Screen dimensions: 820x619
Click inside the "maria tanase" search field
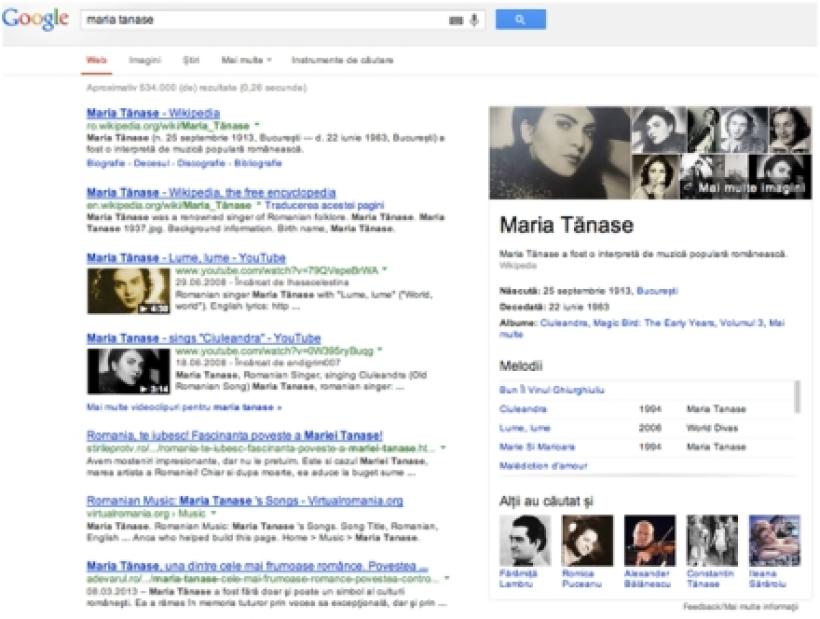pos(260,20)
